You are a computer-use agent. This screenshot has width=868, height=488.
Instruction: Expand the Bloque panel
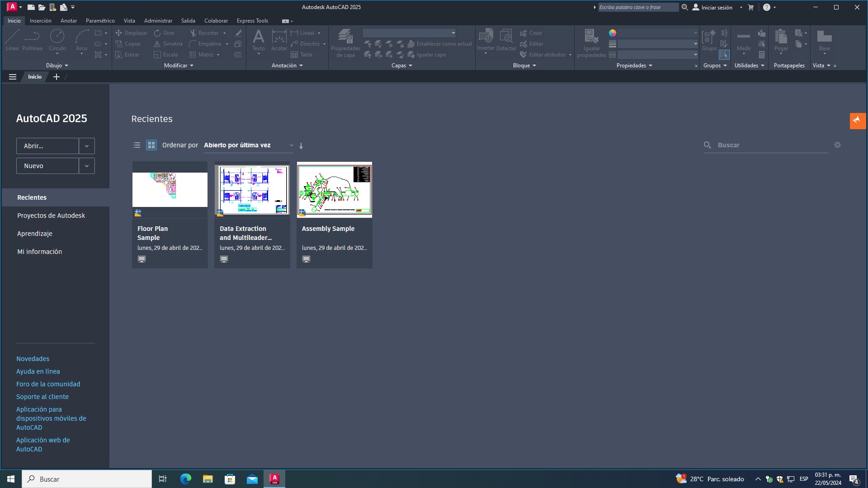[524, 66]
